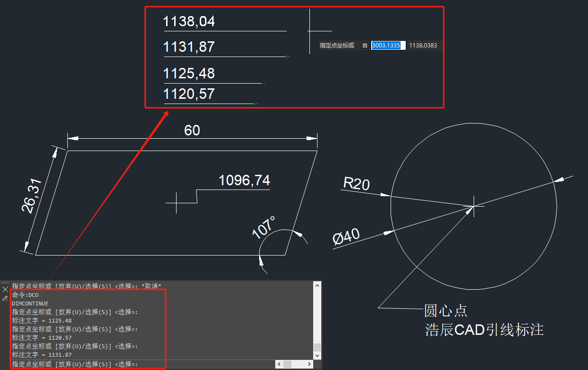Viewport: 588px width, 370px height.
Task: Click the down arrow of the command history scrollbar
Action: (x=317, y=355)
